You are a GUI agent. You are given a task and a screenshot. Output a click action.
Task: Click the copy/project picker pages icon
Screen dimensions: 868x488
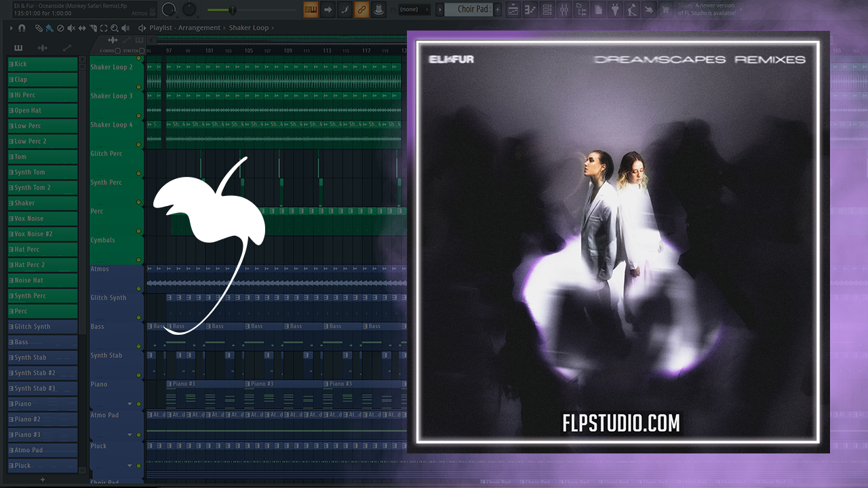tap(598, 9)
